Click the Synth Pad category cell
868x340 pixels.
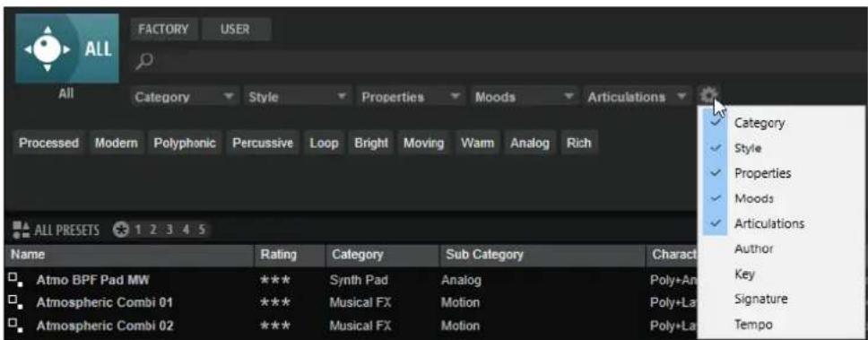click(358, 280)
